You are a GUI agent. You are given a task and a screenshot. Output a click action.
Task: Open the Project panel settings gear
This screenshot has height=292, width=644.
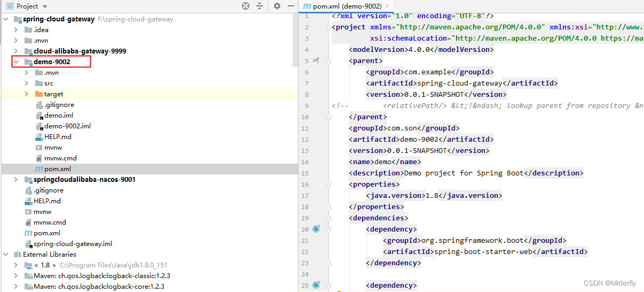point(277,6)
